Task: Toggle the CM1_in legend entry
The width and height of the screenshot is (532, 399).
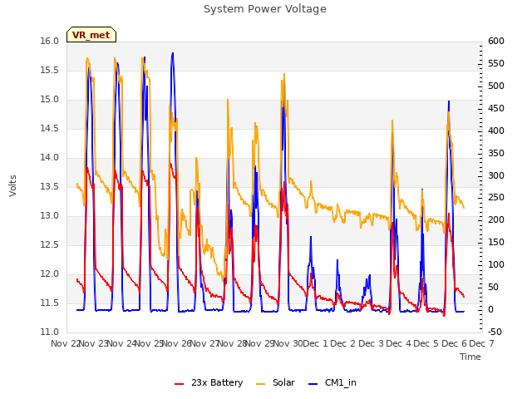Action: tap(332, 382)
